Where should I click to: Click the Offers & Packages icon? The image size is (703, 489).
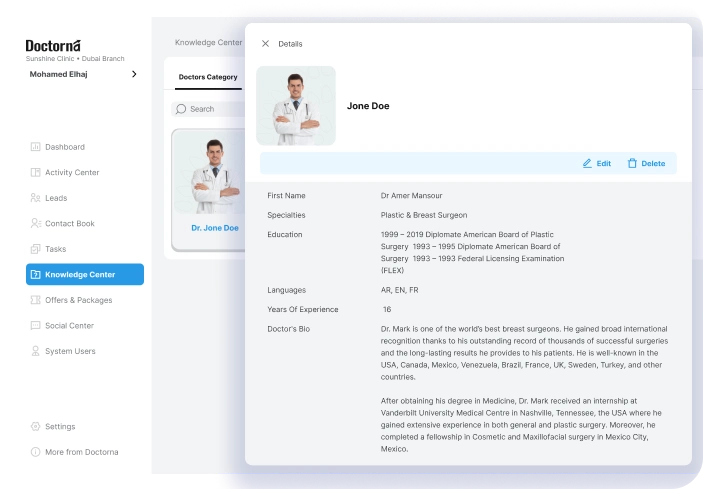coord(36,300)
